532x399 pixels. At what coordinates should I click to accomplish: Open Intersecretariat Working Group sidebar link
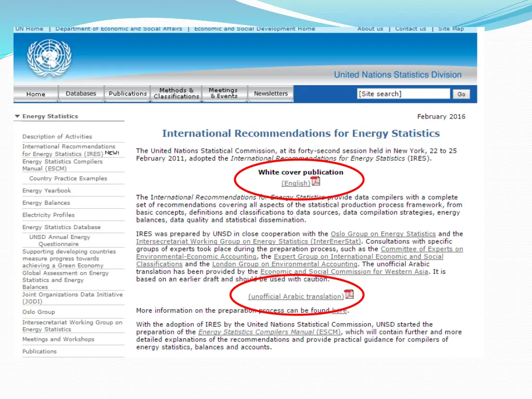72,326
